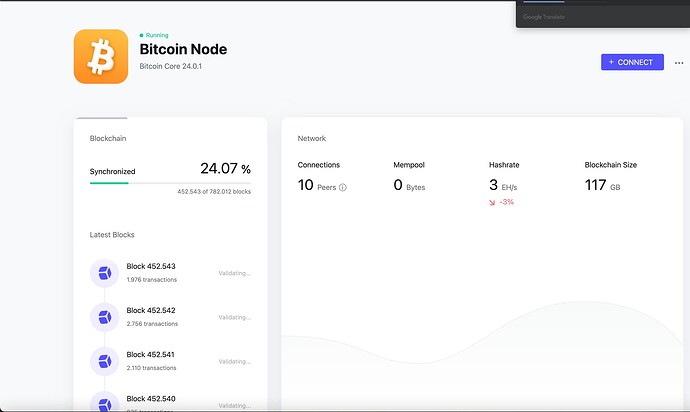Click the Mempool label
690x412 pixels.
tap(409, 165)
